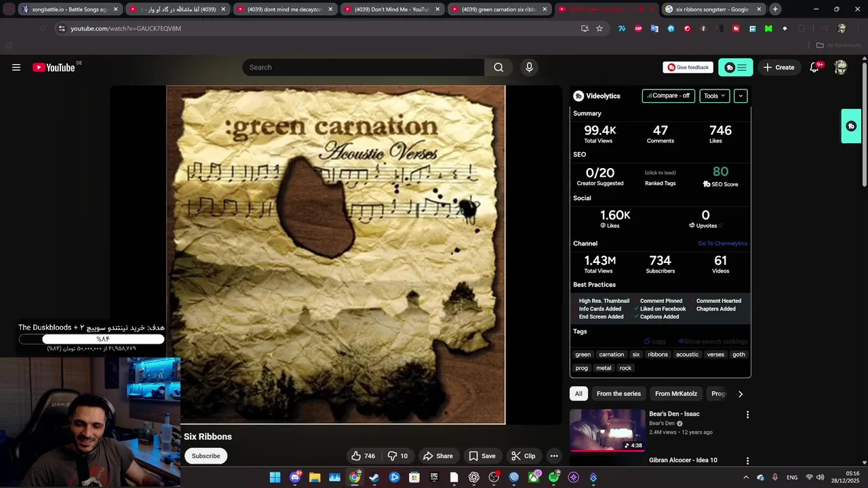Open a new browser tab
This screenshot has width=868, height=488.
tap(775, 9)
